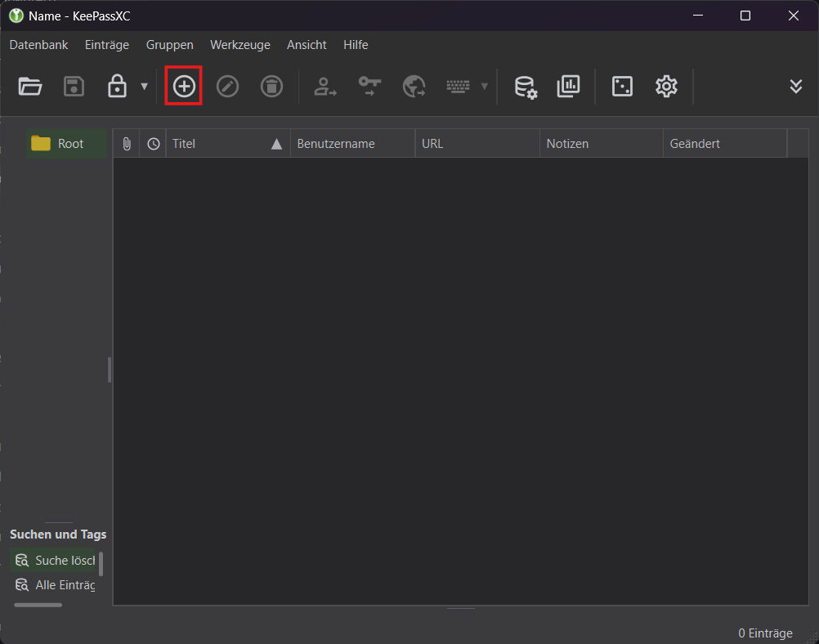The image size is (819, 644).
Task: Expand hidden toolbar items with double chevron
Action: [795, 86]
